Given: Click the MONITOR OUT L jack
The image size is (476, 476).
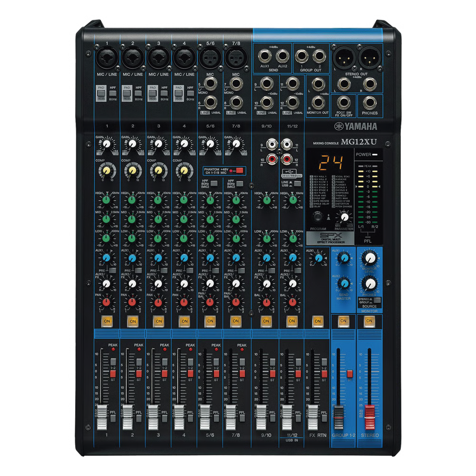Looking at the screenshot, I should point(318,85).
